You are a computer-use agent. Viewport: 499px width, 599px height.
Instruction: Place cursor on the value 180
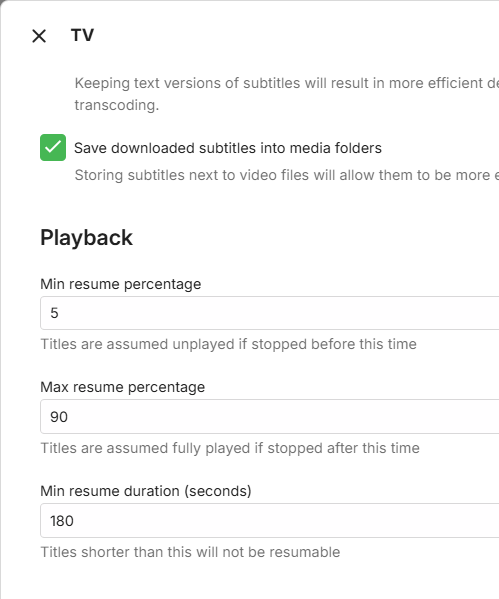[x=62, y=521]
